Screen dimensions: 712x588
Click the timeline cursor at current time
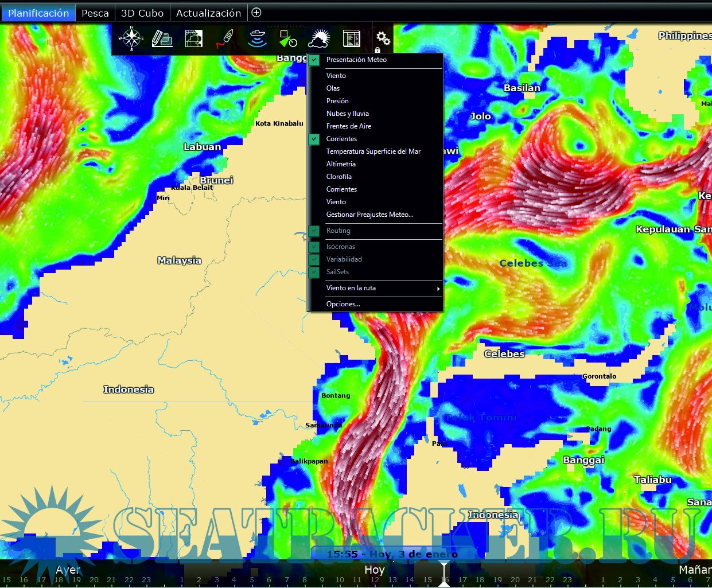pyautogui.click(x=444, y=574)
